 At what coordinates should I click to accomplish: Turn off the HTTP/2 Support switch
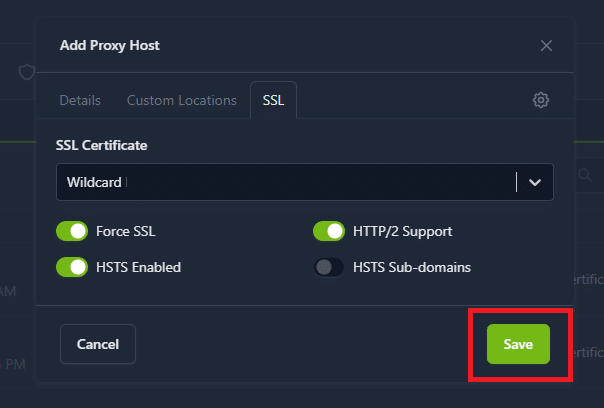(329, 232)
